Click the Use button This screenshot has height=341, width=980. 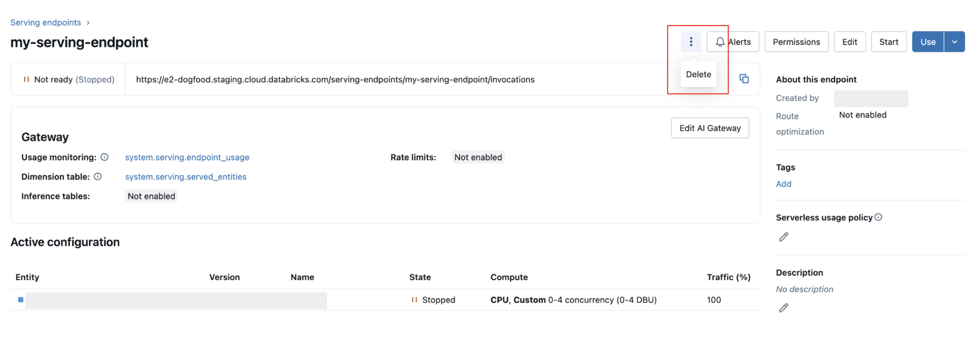[x=928, y=41]
